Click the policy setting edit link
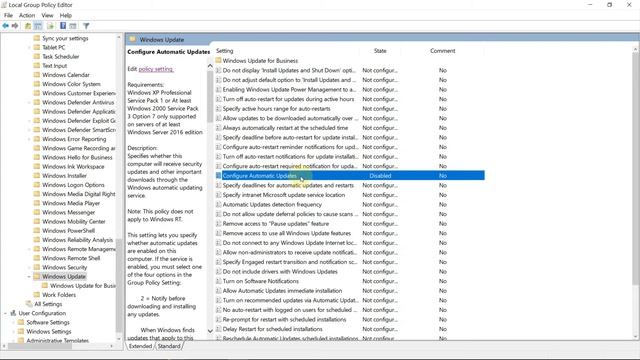The height and width of the screenshot is (360, 640). click(x=156, y=69)
